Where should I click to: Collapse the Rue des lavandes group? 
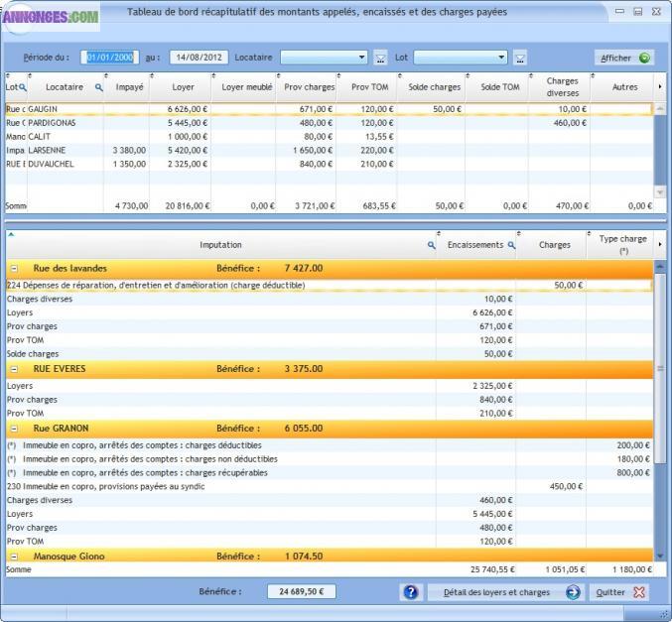pos(14,268)
